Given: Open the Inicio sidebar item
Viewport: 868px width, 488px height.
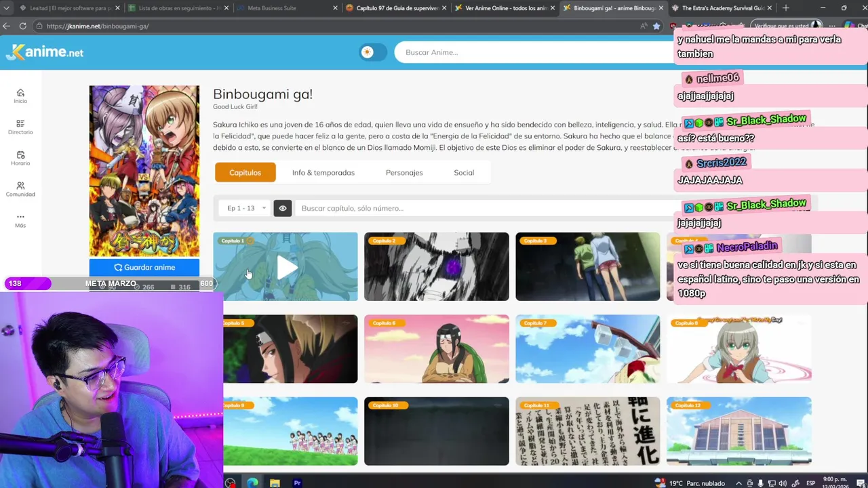Looking at the screenshot, I should (20, 96).
